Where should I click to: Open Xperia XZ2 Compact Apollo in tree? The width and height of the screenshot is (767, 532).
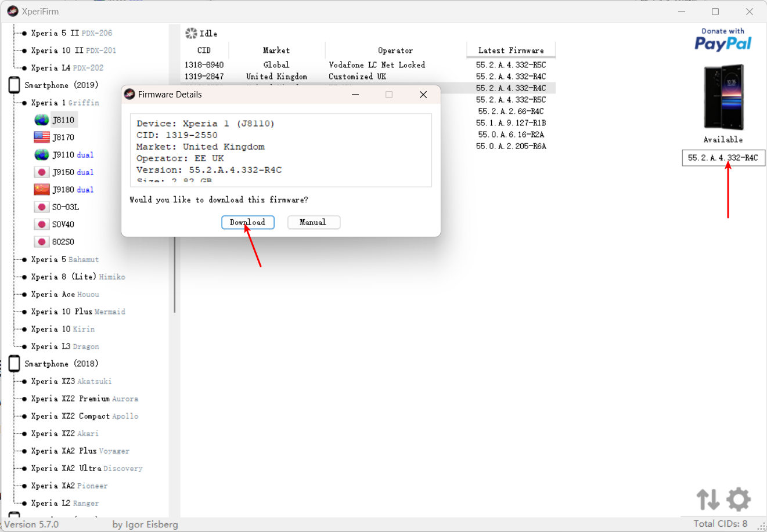point(85,416)
